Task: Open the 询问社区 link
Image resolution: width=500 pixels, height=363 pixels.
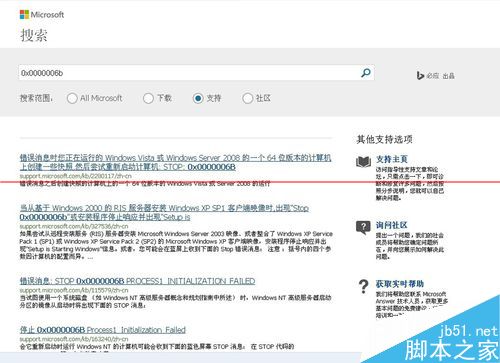Action: tap(392, 225)
